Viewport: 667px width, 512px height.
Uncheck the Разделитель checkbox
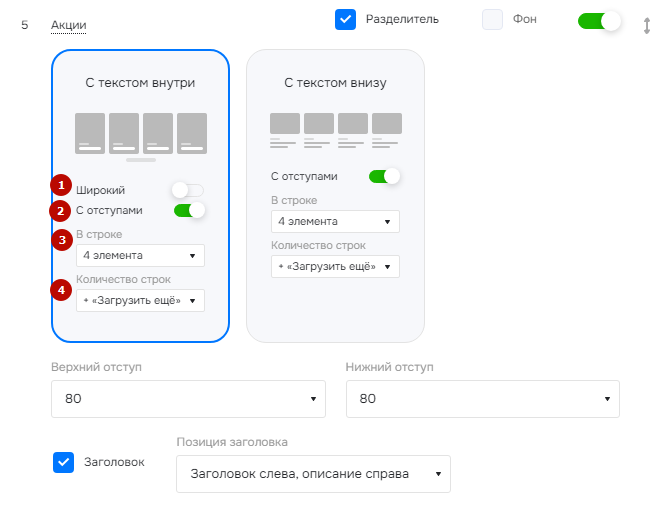pyautogui.click(x=345, y=20)
